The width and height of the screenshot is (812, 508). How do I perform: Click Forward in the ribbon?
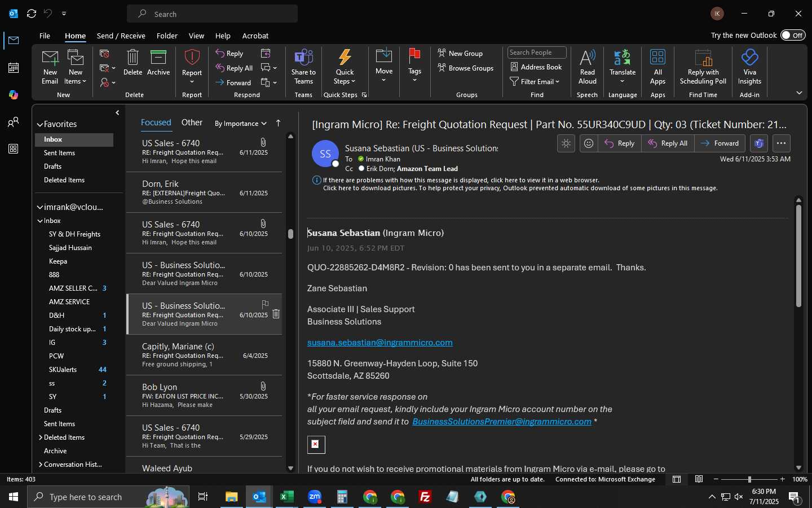point(233,83)
